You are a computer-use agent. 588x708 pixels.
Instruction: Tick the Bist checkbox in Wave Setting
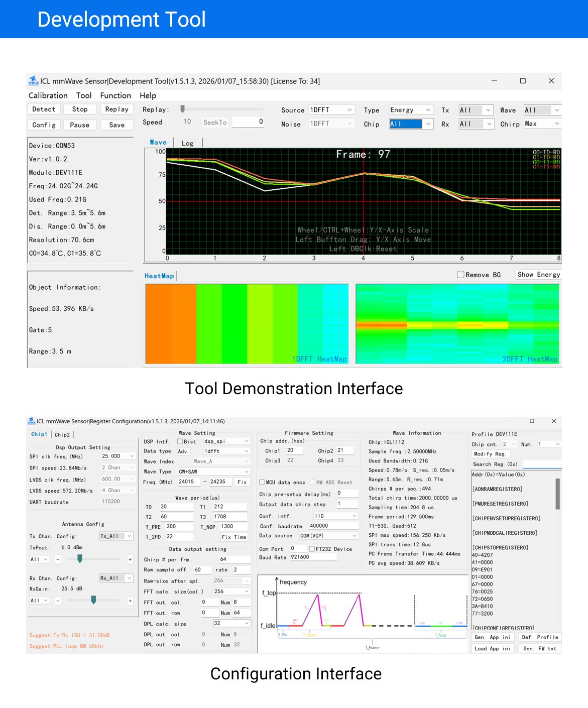[x=180, y=442]
